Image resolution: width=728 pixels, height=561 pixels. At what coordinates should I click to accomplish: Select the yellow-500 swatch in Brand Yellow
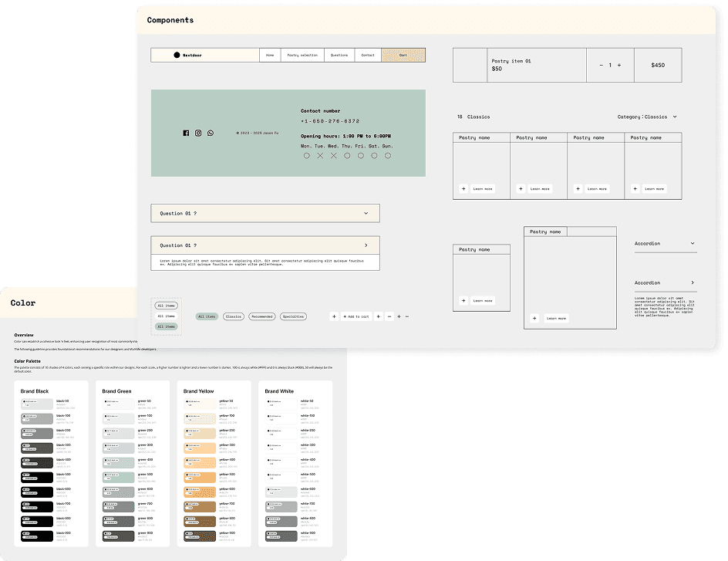tap(200, 478)
